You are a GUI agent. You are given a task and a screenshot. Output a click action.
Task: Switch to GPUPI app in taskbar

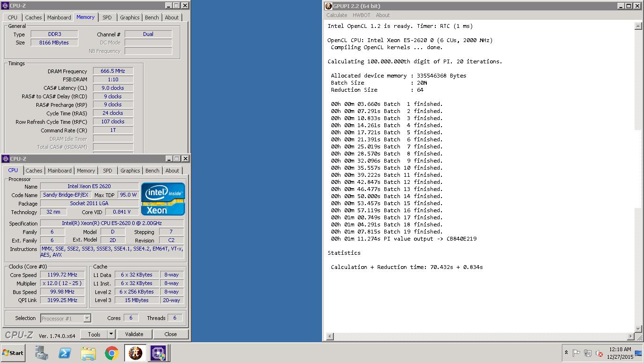[x=135, y=353]
